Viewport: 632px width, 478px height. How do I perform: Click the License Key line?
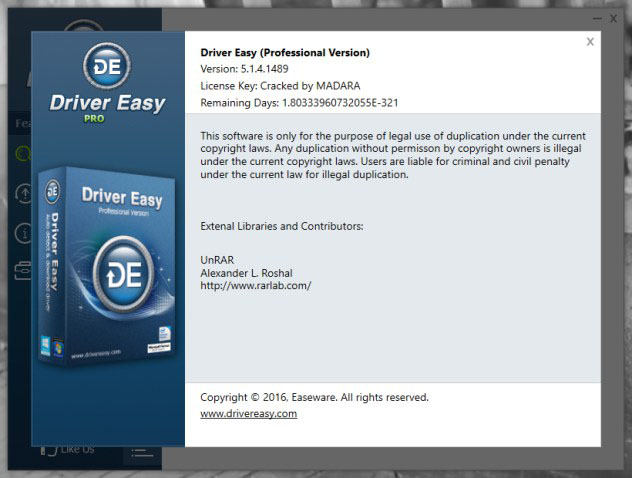point(280,86)
